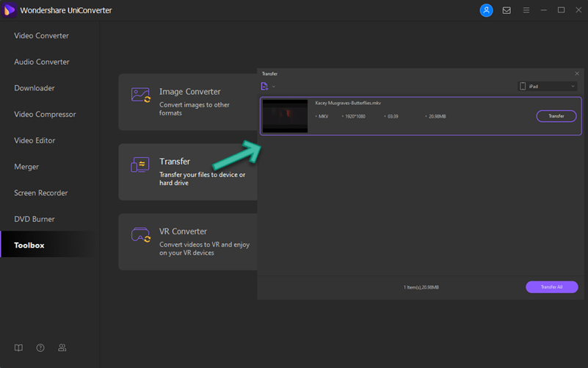Click the VR Converter headset icon
This screenshot has width=588, height=368.
point(141,235)
